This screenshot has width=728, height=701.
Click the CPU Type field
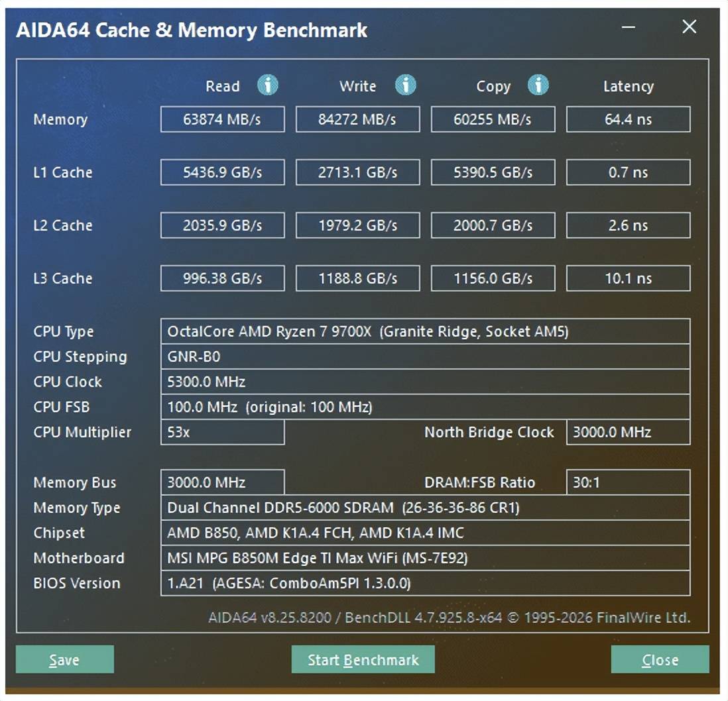(424, 331)
